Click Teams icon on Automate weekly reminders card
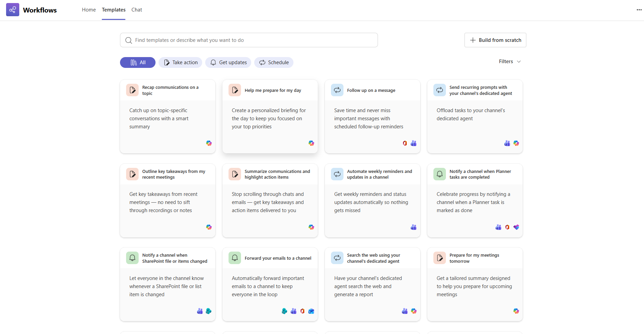The image size is (644, 334). pyautogui.click(x=413, y=227)
